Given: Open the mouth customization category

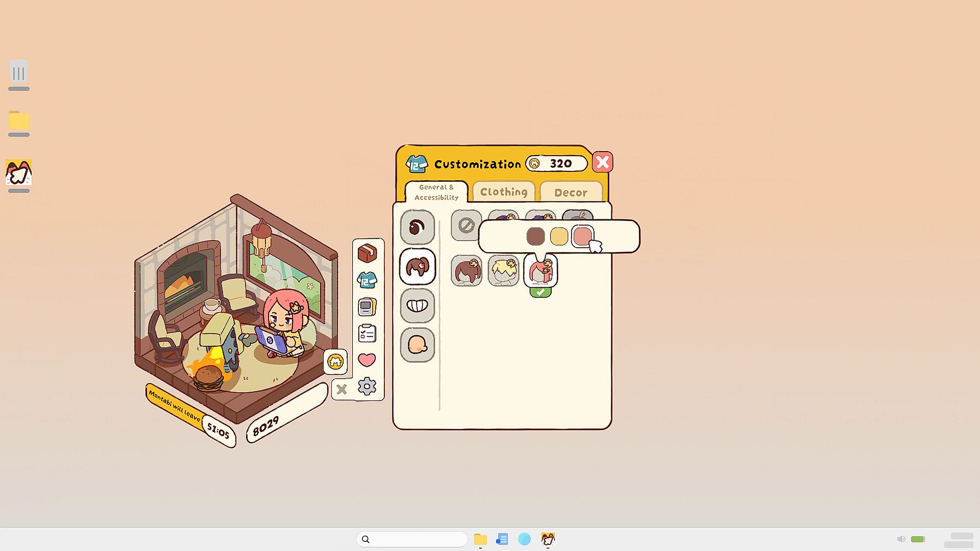Looking at the screenshot, I should pos(417,306).
